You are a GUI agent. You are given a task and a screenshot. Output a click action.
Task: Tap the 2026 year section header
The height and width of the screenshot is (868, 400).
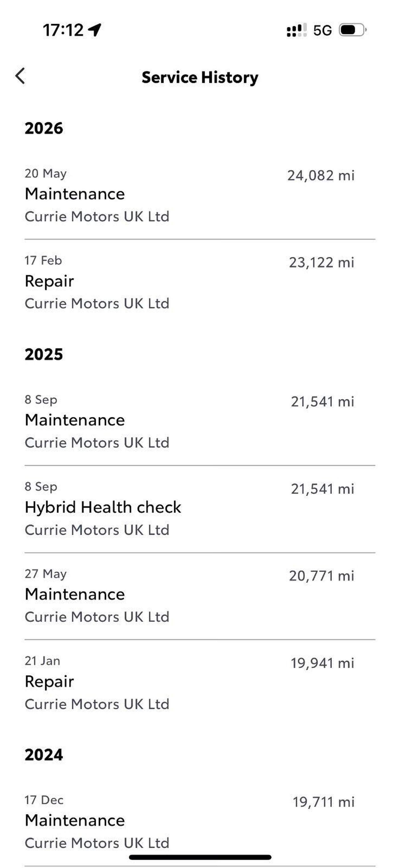[44, 128]
